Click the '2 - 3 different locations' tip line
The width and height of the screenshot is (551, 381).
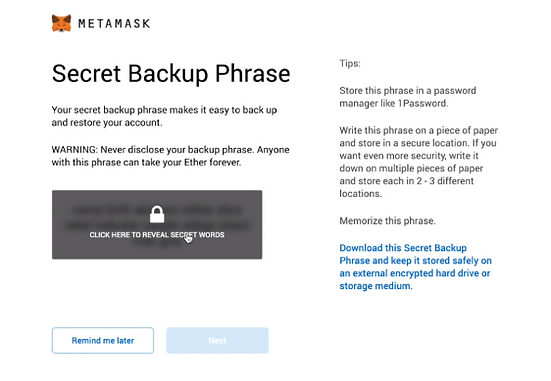pos(407,187)
